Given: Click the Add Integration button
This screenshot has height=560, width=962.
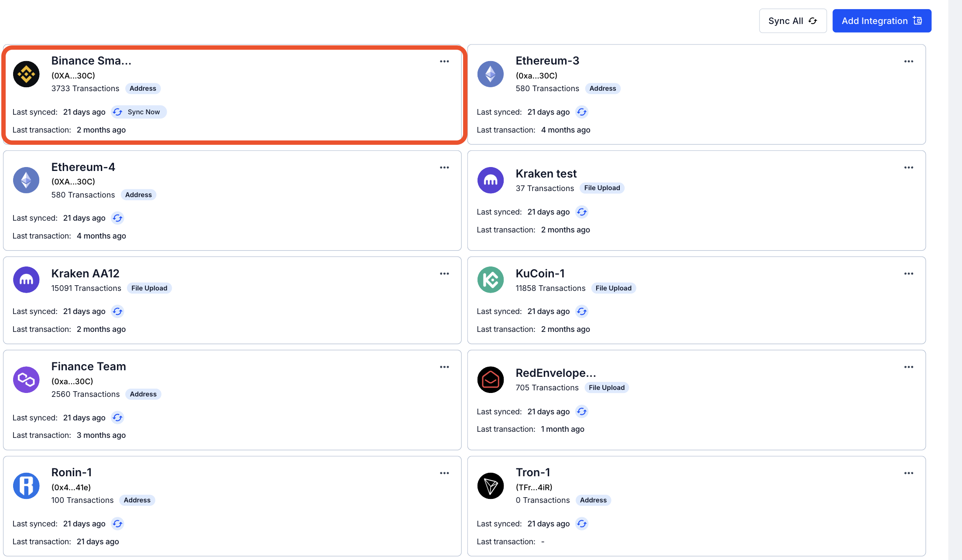Looking at the screenshot, I should click(x=882, y=21).
